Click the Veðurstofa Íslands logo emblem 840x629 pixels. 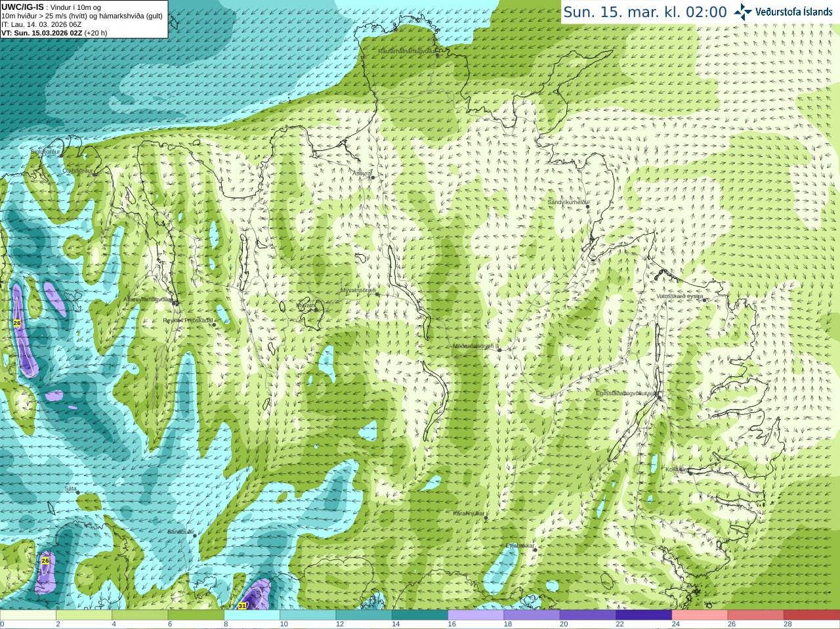743,12
